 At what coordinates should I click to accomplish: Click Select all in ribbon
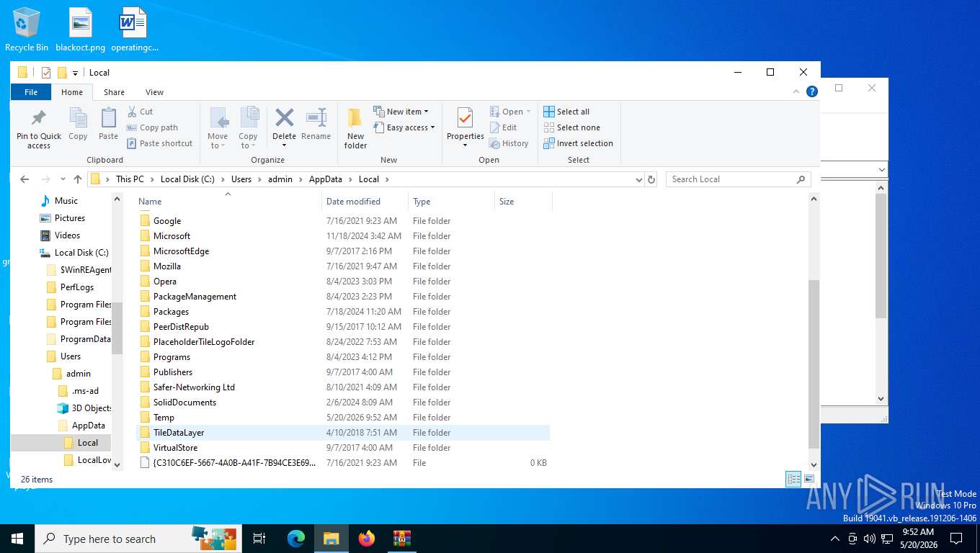click(x=566, y=112)
